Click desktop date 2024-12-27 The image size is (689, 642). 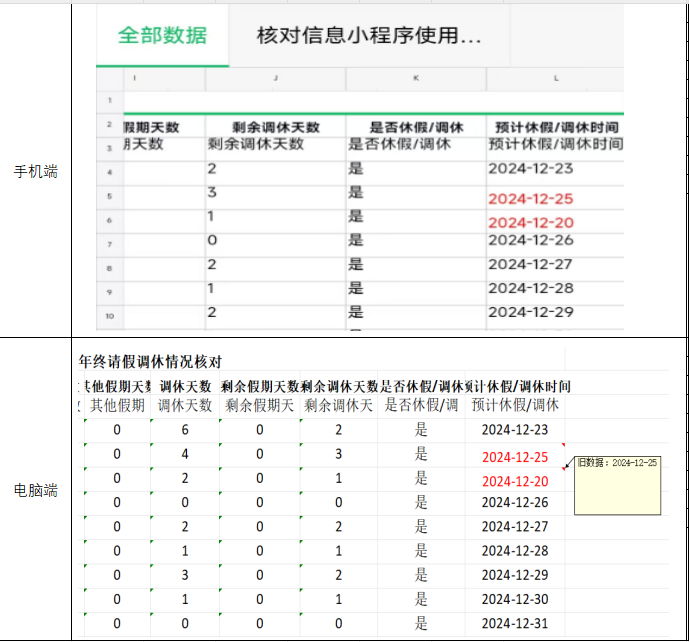[x=515, y=526]
